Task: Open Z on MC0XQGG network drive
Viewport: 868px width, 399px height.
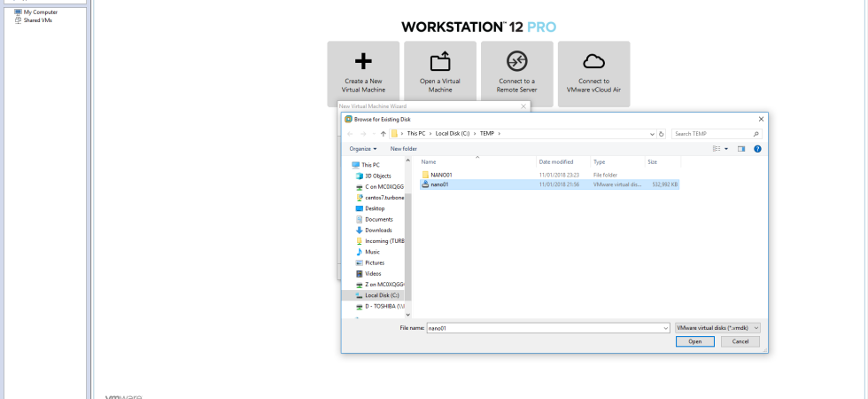Action: [x=380, y=285]
